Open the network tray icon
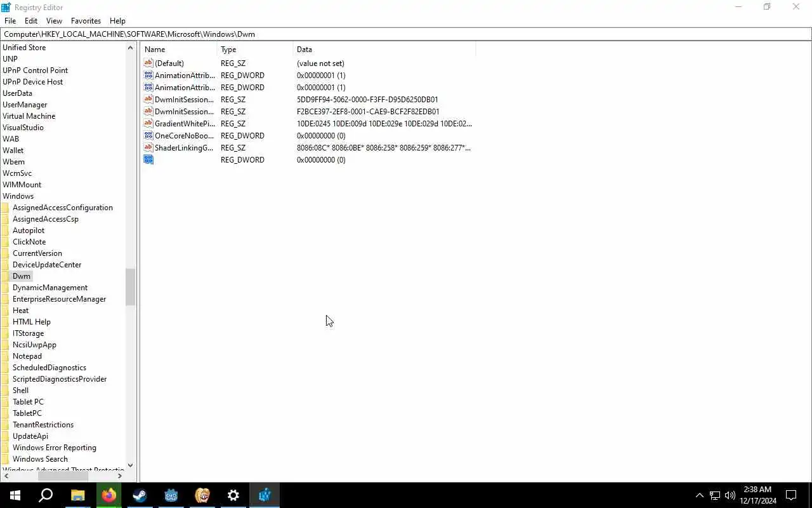 point(714,495)
